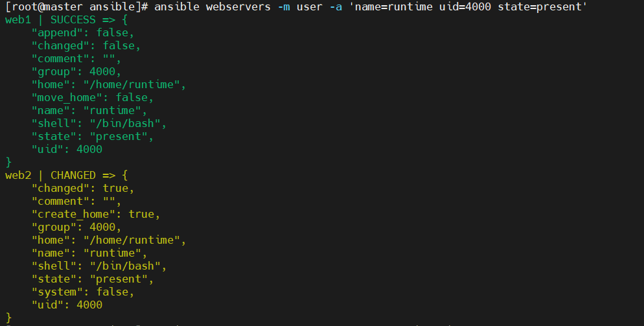Click the "create_home": true line
Screen dimensions: 644x326
coord(96,214)
